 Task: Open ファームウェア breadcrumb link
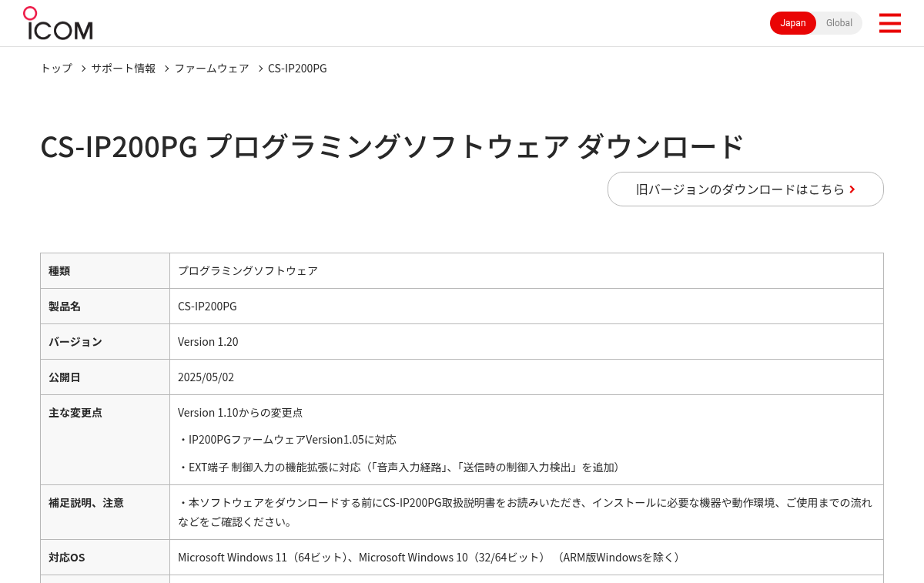tap(212, 68)
